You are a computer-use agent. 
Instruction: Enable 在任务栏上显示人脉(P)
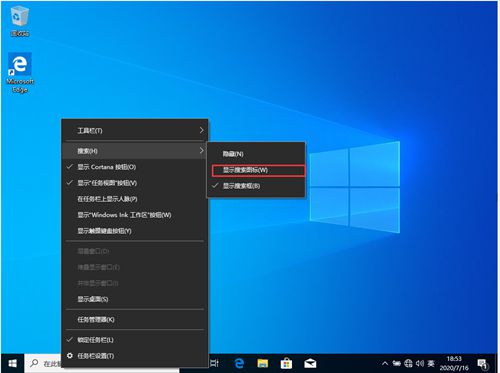pos(135,199)
